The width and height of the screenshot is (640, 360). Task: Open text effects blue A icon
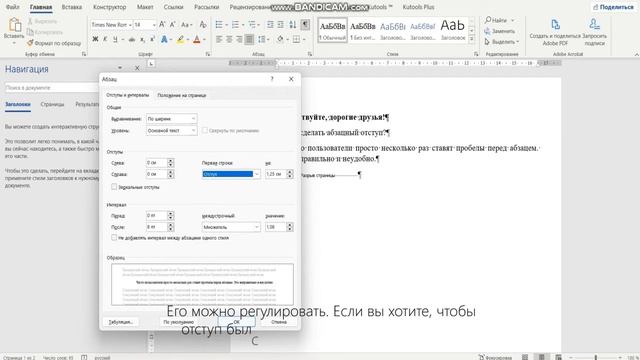pyautogui.click(x=164, y=40)
